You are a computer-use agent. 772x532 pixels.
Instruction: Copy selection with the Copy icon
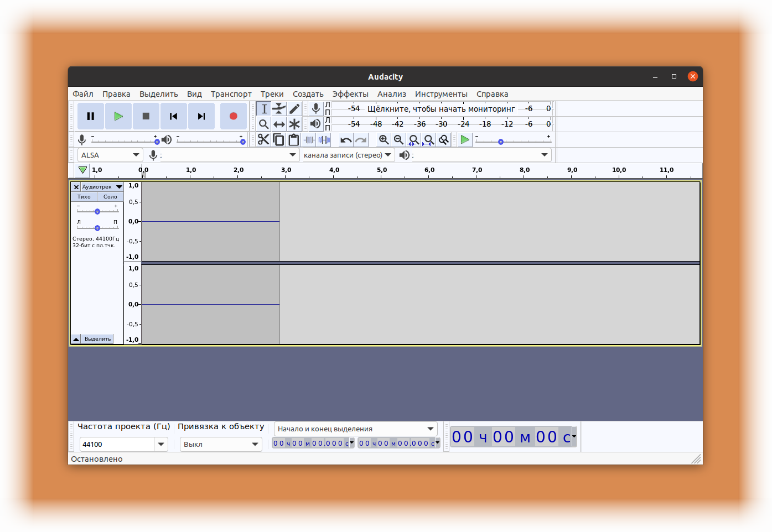pos(278,140)
